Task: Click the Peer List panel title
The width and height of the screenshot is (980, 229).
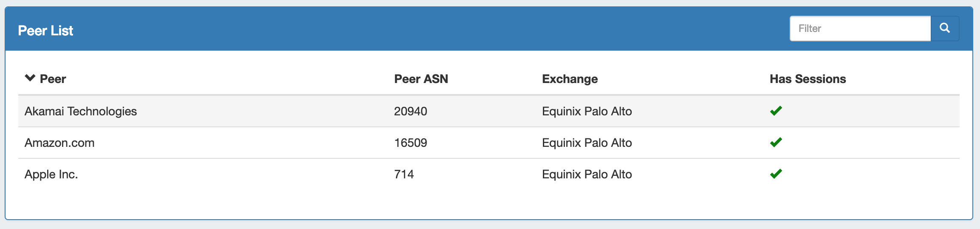Action: 45,31
